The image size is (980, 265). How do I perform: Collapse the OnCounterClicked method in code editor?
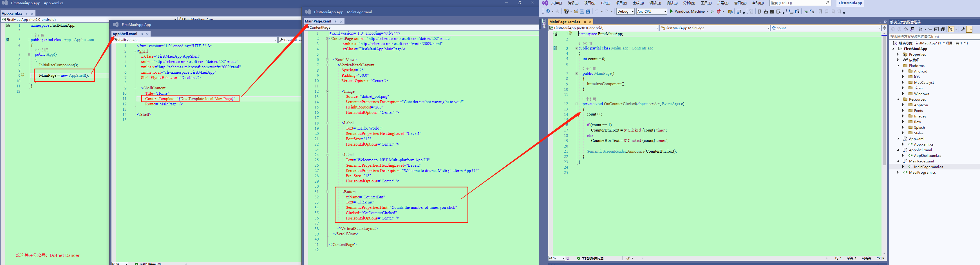(x=577, y=104)
